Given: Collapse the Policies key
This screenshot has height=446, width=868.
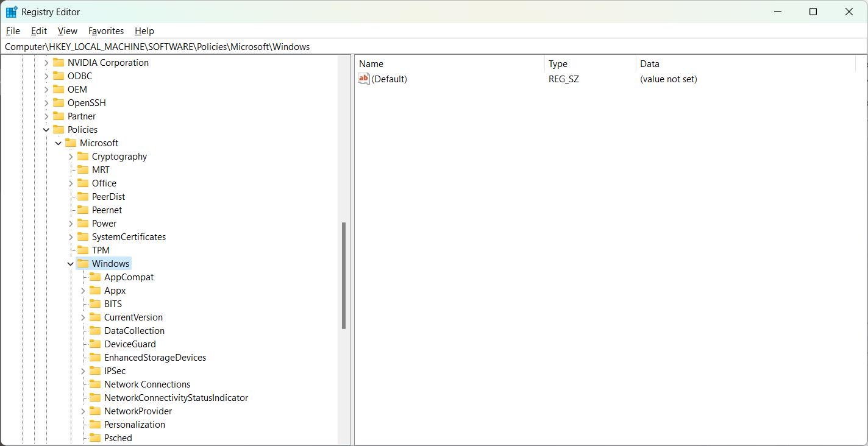Looking at the screenshot, I should pos(46,130).
